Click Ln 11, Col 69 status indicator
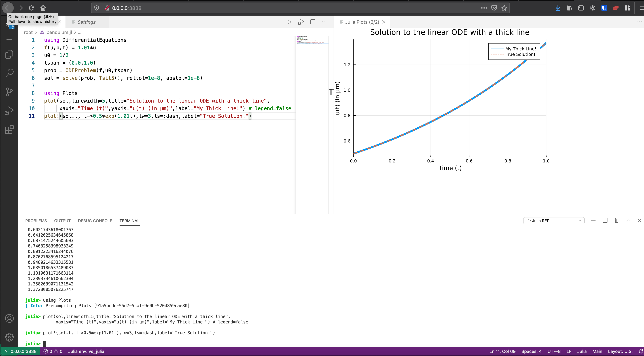The height and width of the screenshot is (356, 644). 502,351
